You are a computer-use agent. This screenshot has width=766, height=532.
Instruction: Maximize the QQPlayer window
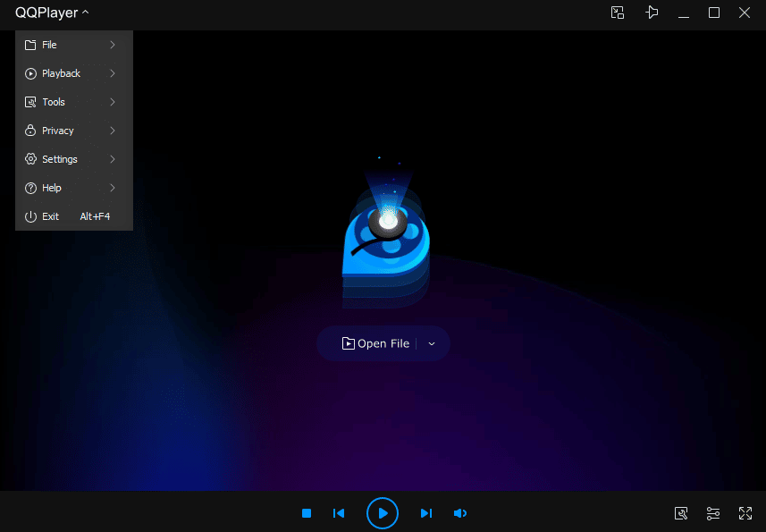click(714, 13)
